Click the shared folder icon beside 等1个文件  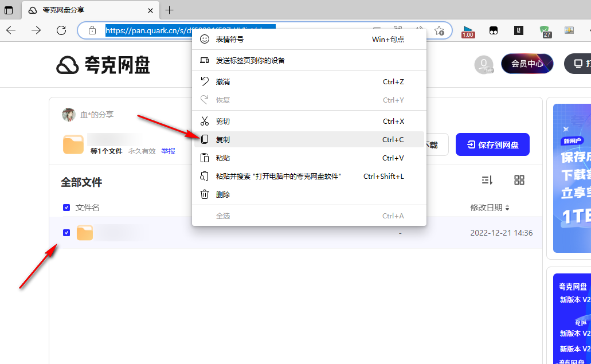point(73,144)
